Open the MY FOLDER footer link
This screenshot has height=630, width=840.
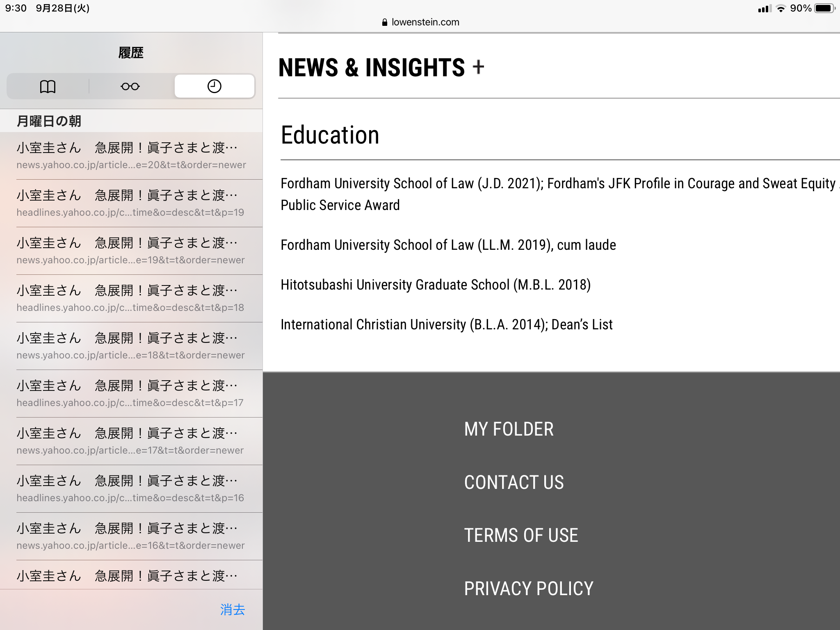pyautogui.click(x=509, y=429)
